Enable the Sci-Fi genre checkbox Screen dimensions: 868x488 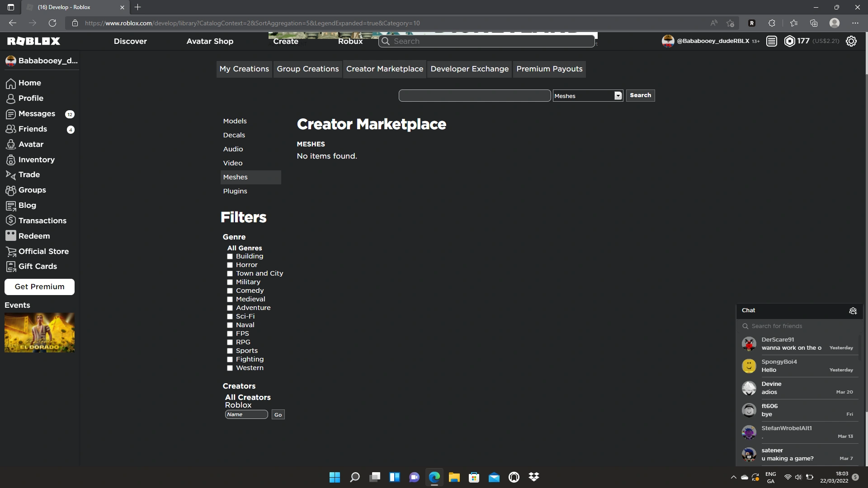(230, 317)
